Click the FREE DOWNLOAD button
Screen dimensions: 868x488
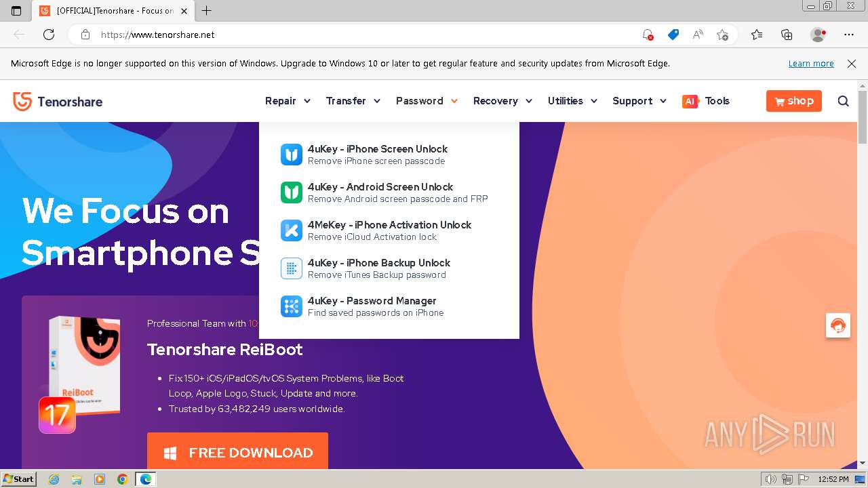(x=237, y=451)
